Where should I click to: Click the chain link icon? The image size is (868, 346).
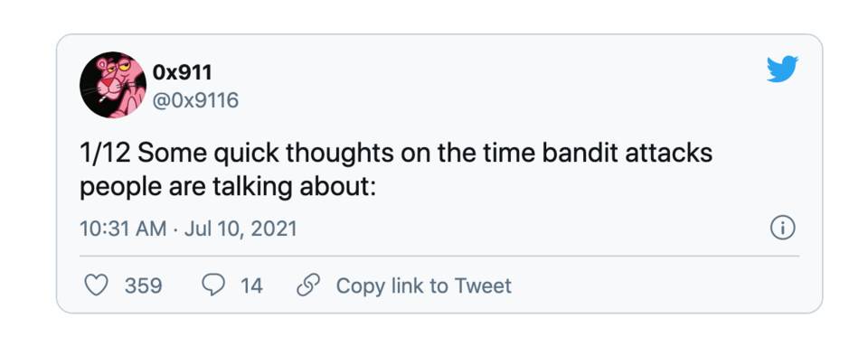(307, 285)
